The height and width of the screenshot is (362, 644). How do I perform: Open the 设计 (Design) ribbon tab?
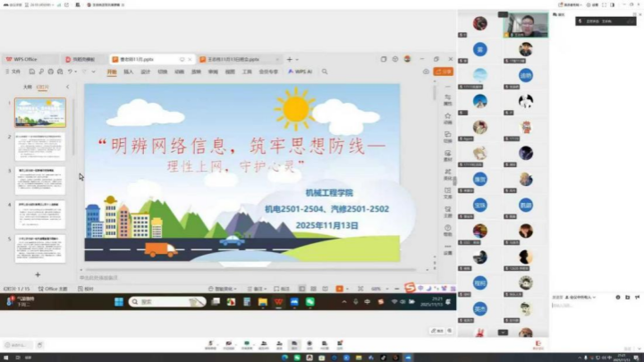pyautogui.click(x=146, y=72)
